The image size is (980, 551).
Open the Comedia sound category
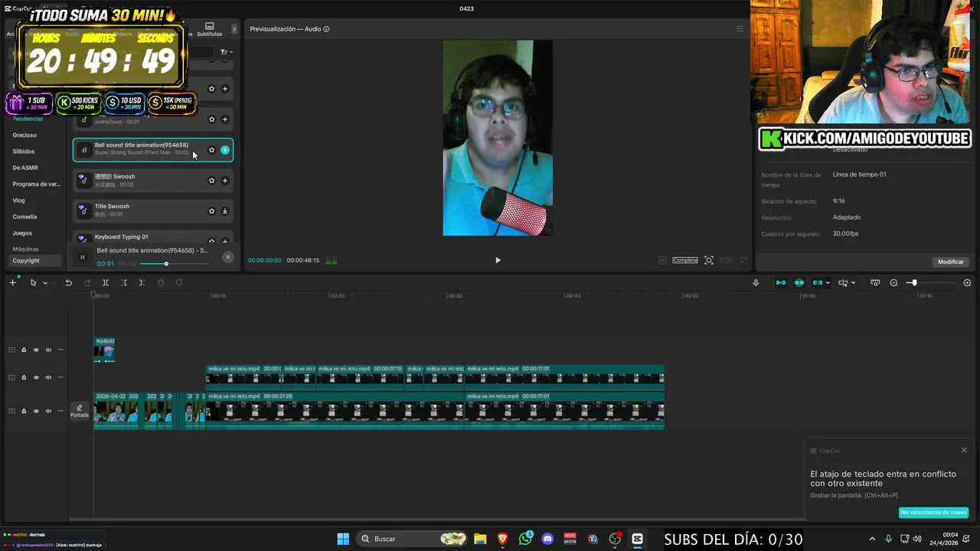tap(24, 217)
